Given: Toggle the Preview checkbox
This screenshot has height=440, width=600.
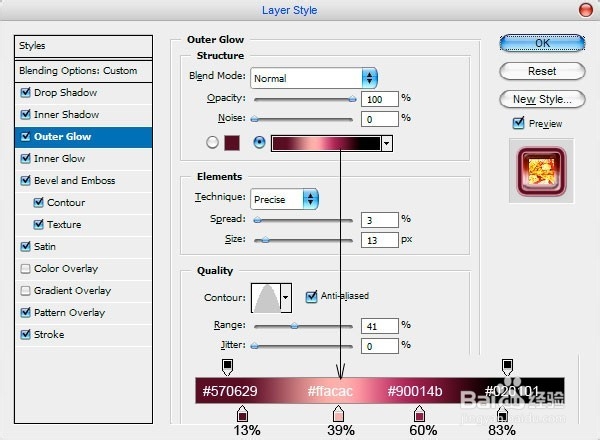Looking at the screenshot, I should pyautogui.click(x=518, y=123).
